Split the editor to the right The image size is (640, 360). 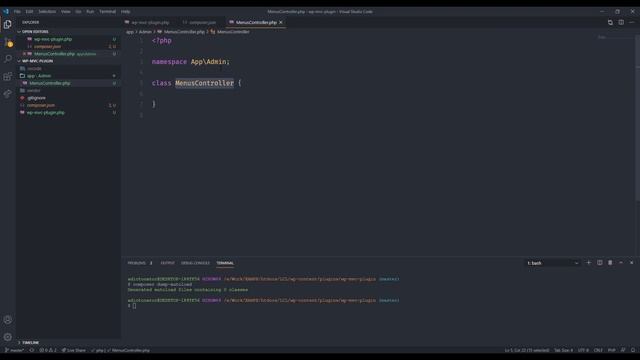tap(621, 22)
